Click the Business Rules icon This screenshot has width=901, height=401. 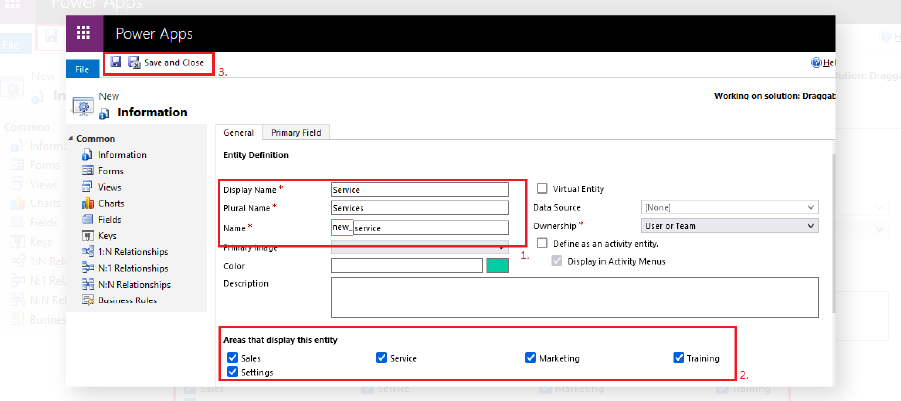[87, 300]
